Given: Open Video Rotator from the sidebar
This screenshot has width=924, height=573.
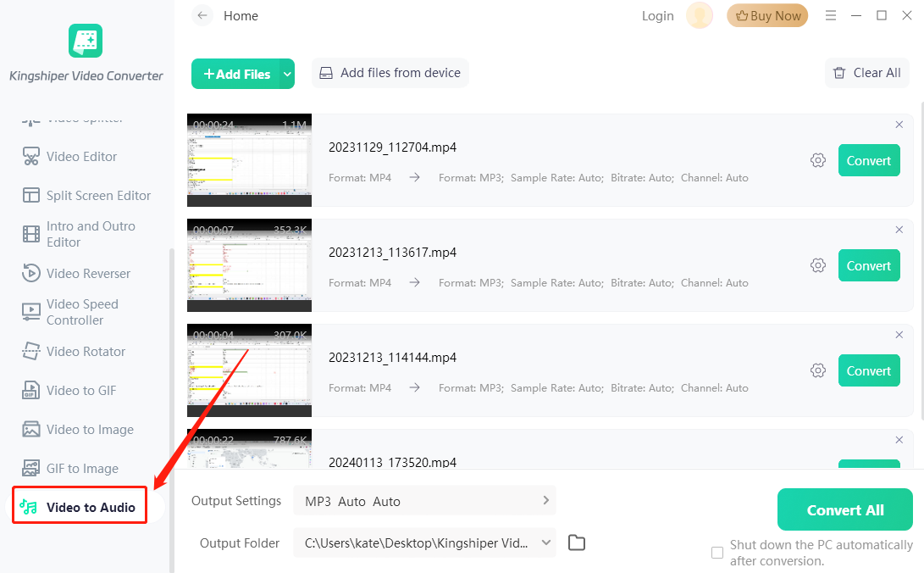Looking at the screenshot, I should click(86, 351).
